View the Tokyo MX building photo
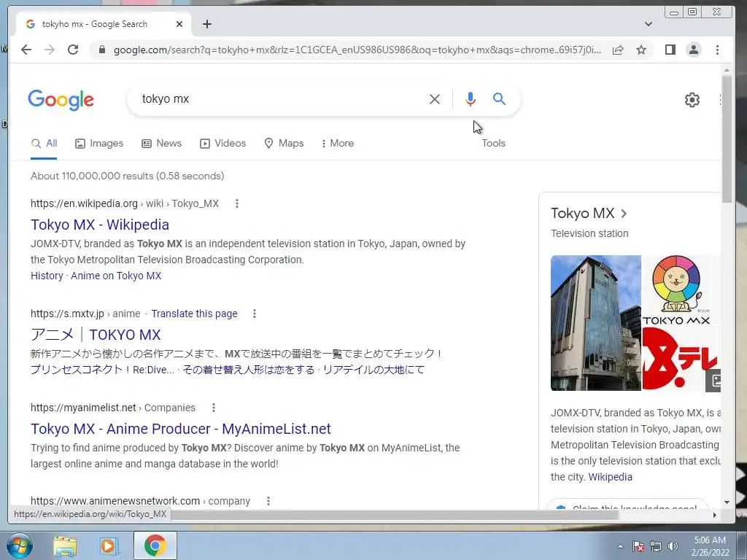This screenshot has width=747, height=560. click(595, 323)
